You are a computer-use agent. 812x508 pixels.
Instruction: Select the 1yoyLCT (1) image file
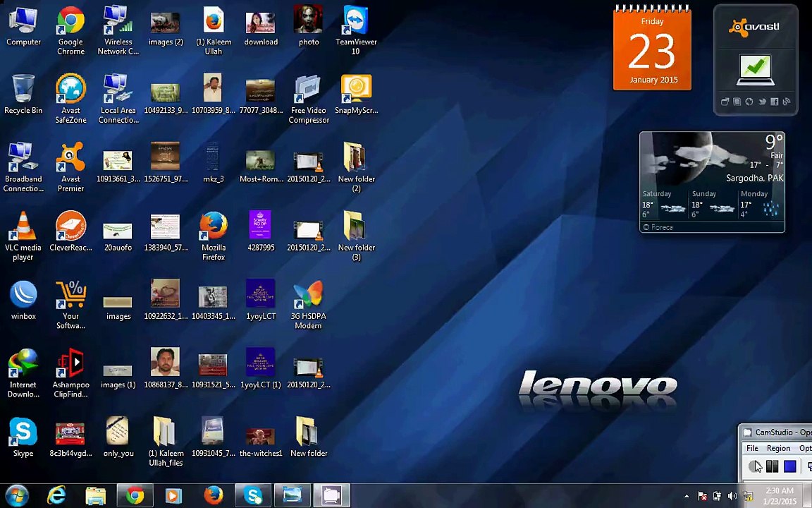click(261, 368)
